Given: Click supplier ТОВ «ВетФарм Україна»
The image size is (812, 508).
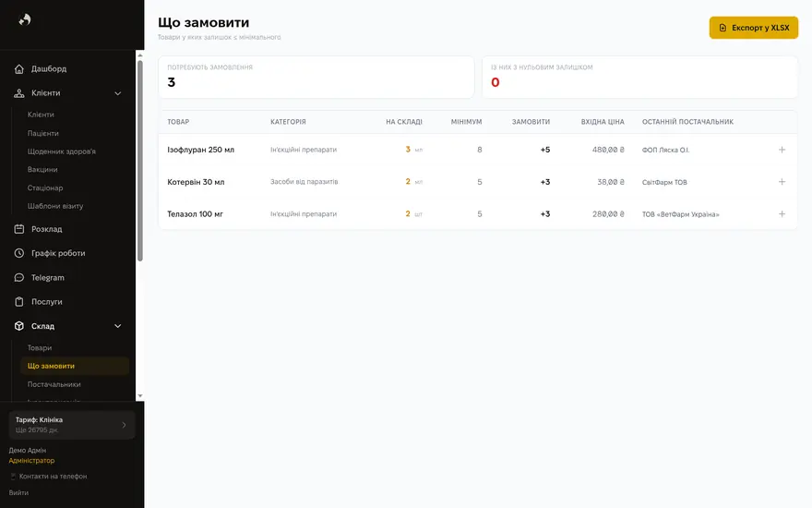Looking at the screenshot, I should [680, 214].
